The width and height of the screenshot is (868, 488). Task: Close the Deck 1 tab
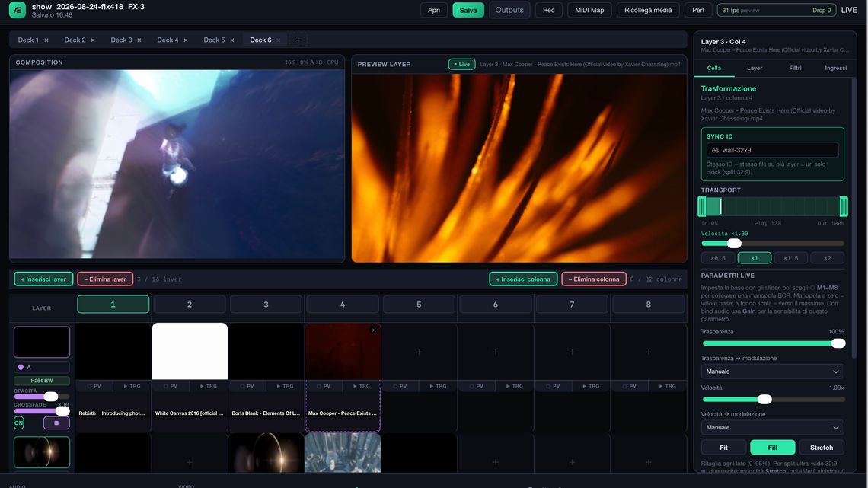[46, 40]
